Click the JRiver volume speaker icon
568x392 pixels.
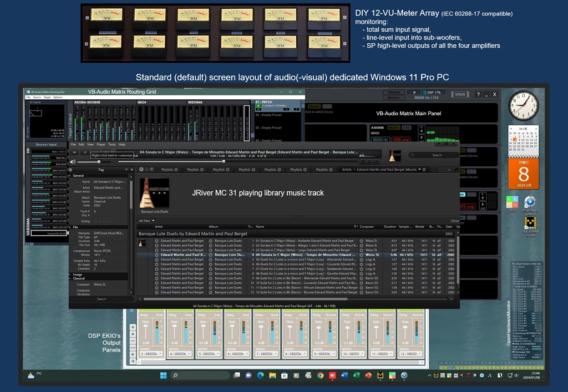pos(73,162)
